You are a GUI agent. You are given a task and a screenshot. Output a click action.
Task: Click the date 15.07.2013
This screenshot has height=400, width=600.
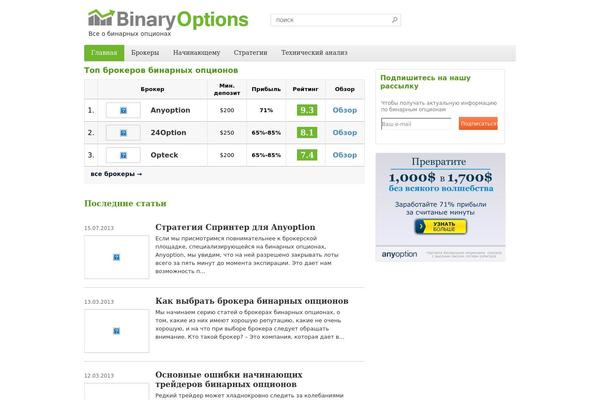[x=99, y=228]
